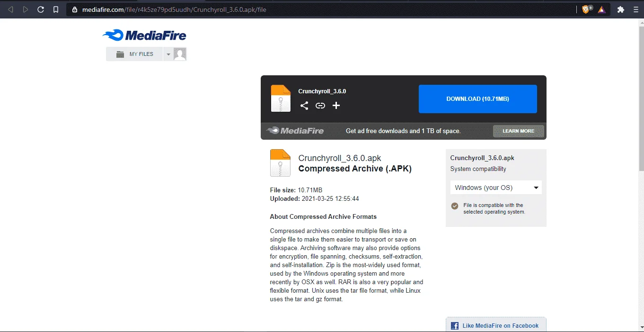The height and width of the screenshot is (332, 644).
Task: Copy the file link icon
Action: coord(320,106)
